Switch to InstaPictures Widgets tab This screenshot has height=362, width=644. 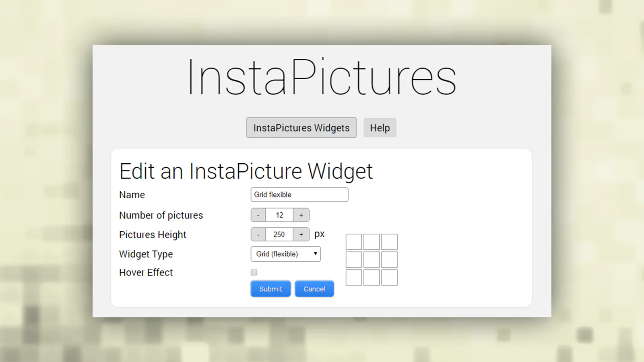(301, 128)
